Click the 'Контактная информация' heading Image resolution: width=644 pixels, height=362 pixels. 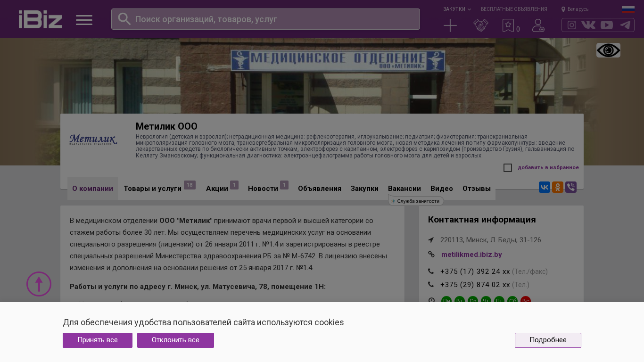click(482, 220)
